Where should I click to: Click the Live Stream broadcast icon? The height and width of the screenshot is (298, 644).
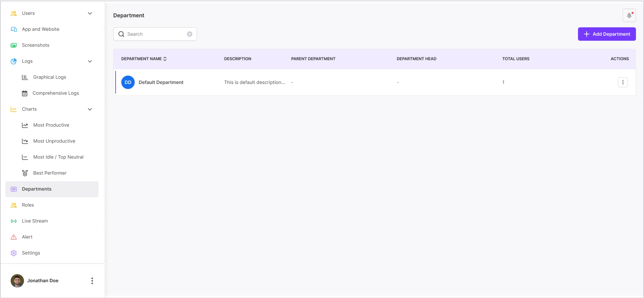[13, 221]
